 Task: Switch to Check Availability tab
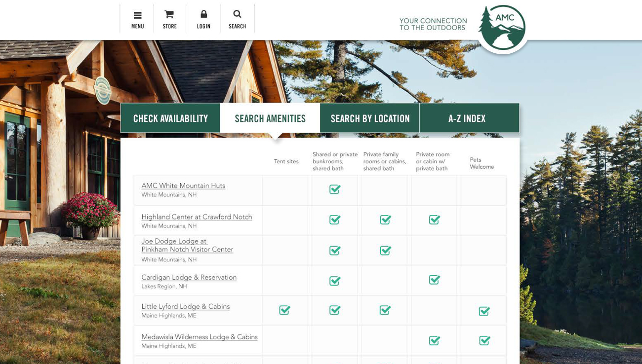tap(170, 118)
